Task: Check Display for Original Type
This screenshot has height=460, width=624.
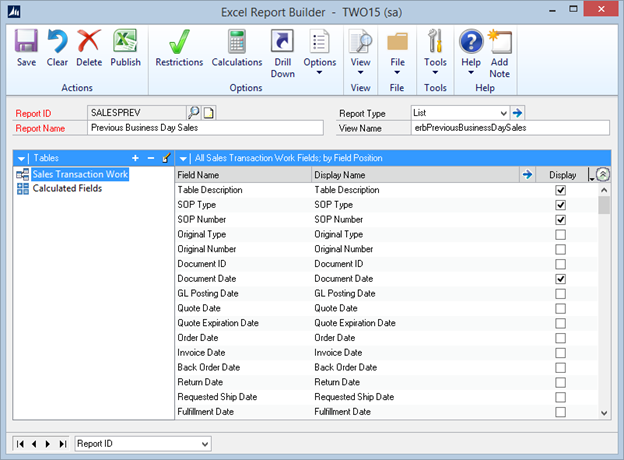Action: click(x=560, y=235)
